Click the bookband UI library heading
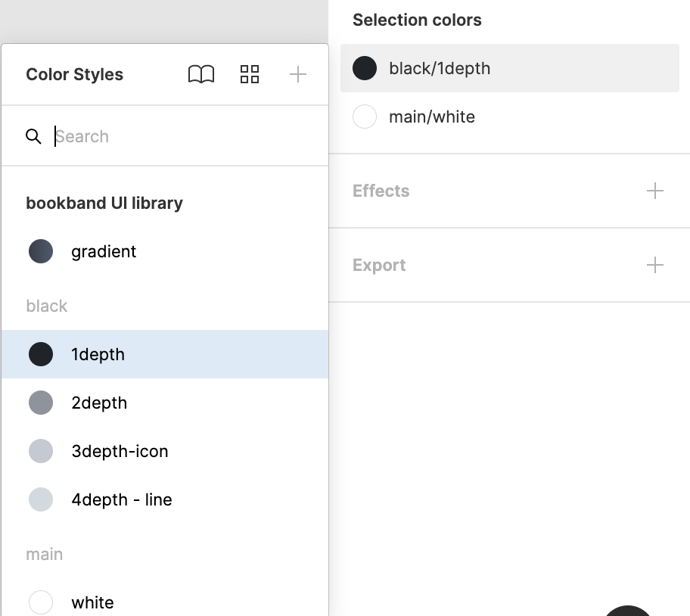 (x=104, y=203)
